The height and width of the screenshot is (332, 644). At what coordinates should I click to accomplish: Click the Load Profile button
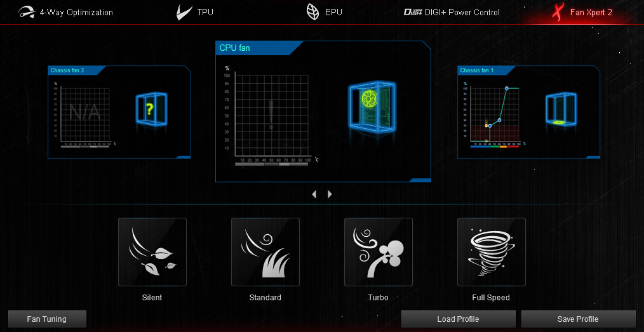tap(458, 319)
